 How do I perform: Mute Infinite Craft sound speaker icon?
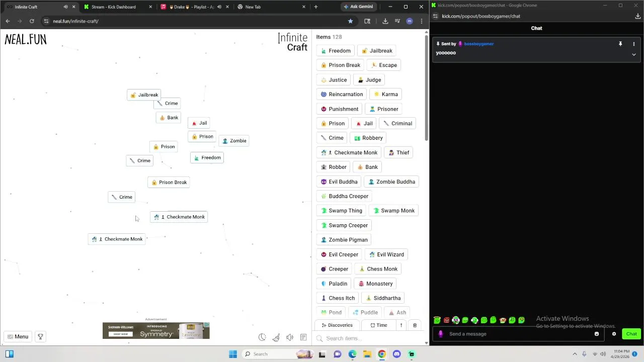290,337
